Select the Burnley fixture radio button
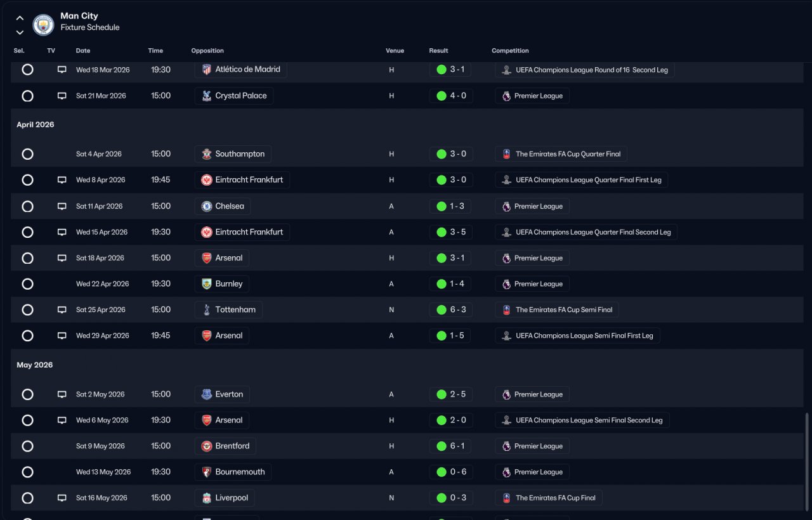 pos(27,284)
